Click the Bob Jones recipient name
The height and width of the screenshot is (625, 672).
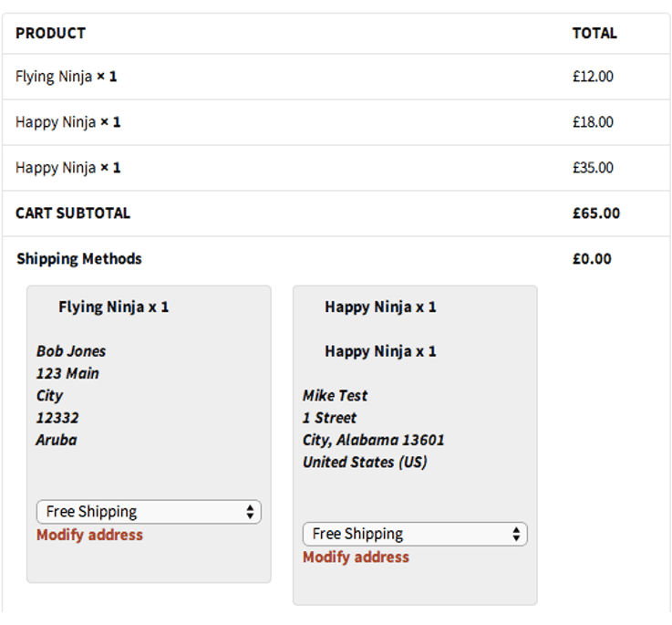click(71, 351)
